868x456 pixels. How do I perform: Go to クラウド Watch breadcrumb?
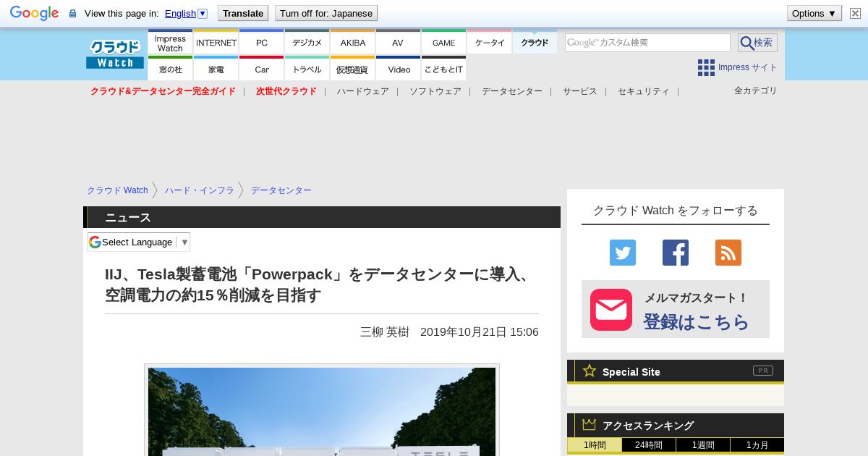(117, 190)
